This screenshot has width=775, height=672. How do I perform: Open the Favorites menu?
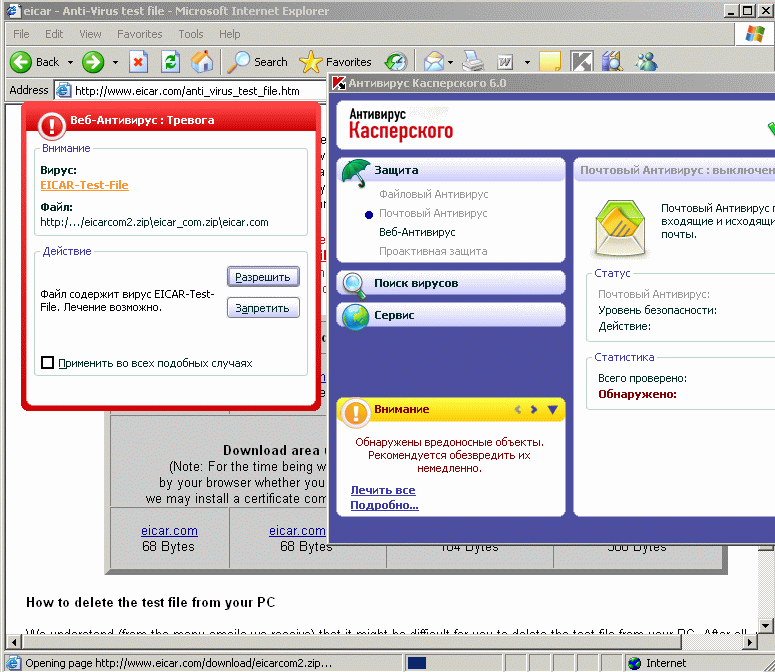pos(139,34)
